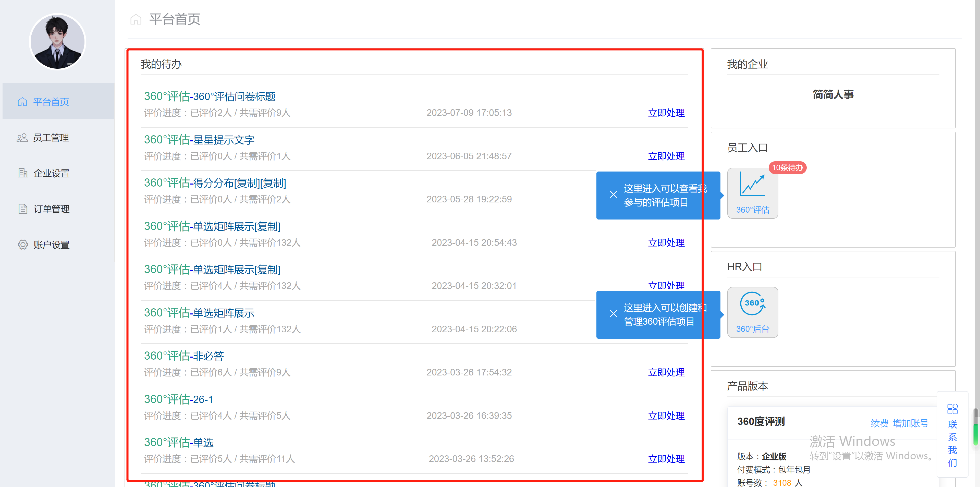Click the people icon for 员工管理
Screen dimensions: 980x487
(22, 138)
